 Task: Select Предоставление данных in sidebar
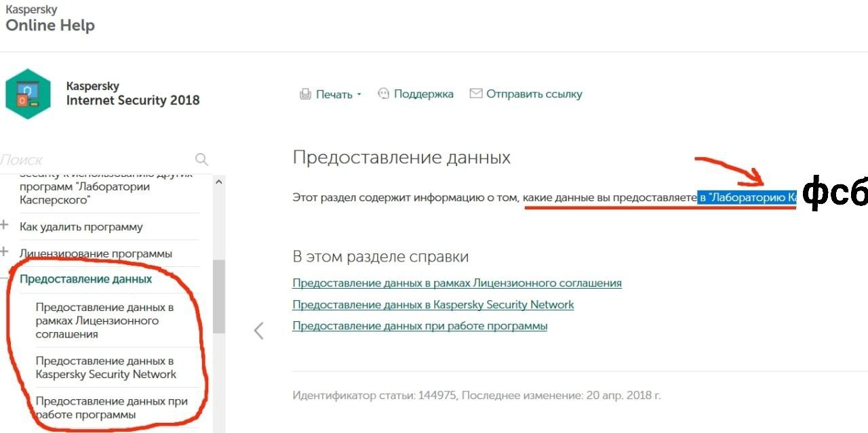click(86, 279)
